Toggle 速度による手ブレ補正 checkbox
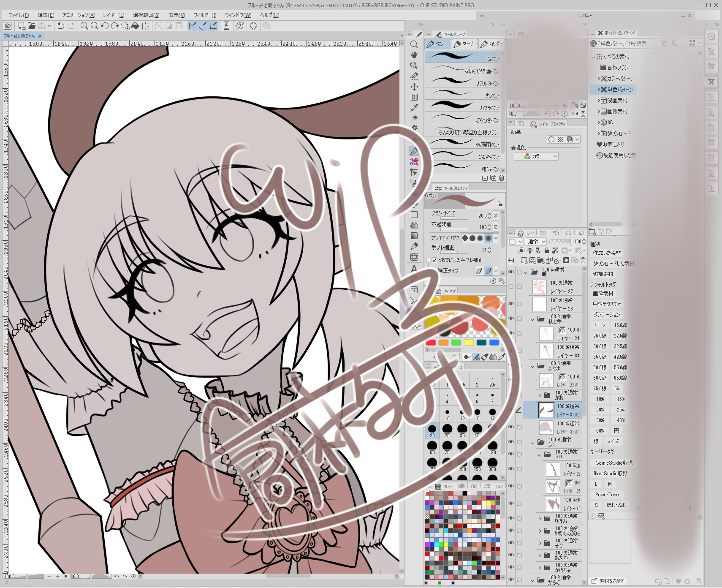 coord(434,260)
